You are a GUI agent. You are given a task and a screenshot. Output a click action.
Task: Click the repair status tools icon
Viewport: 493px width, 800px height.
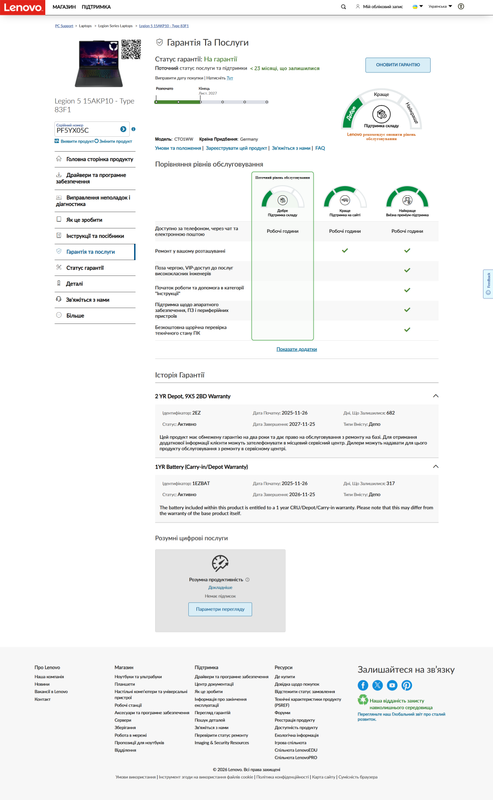(x=59, y=267)
